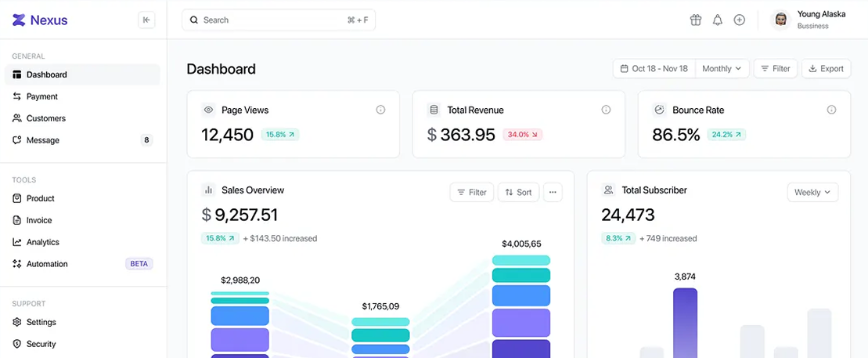The image size is (868, 358).
Task: Go to Payment in the sidebar
Action: (42, 96)
